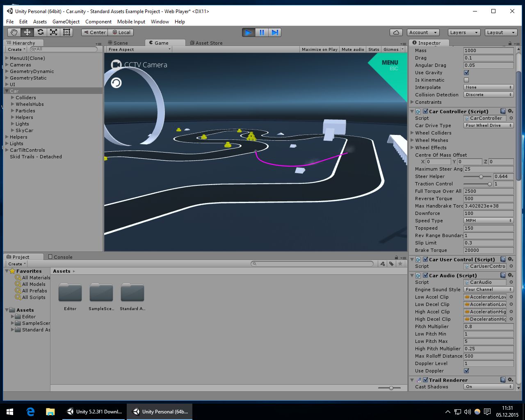Toggle Use Doppler checkbox
Screen dimensions: 525x420
click(466, 371)
